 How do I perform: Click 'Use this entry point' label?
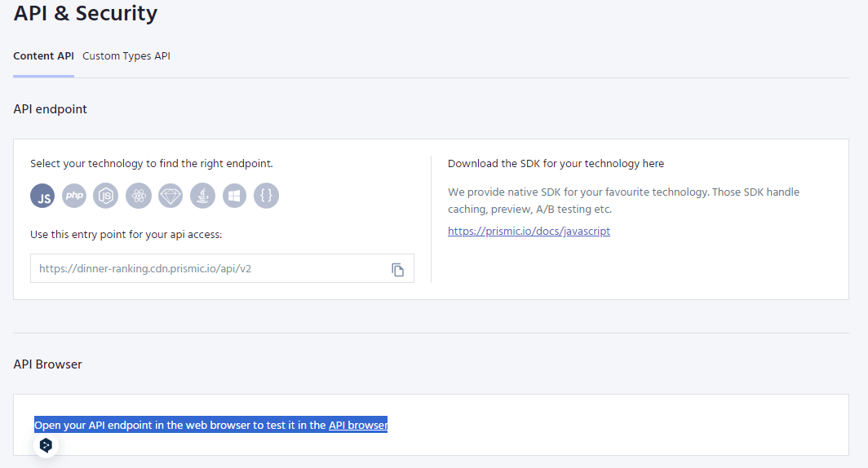tap(126, 235)
